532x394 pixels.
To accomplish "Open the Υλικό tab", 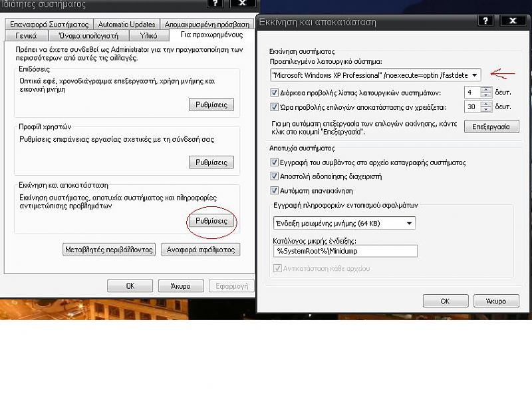I will pyautogui.click(x=148, y=36).
